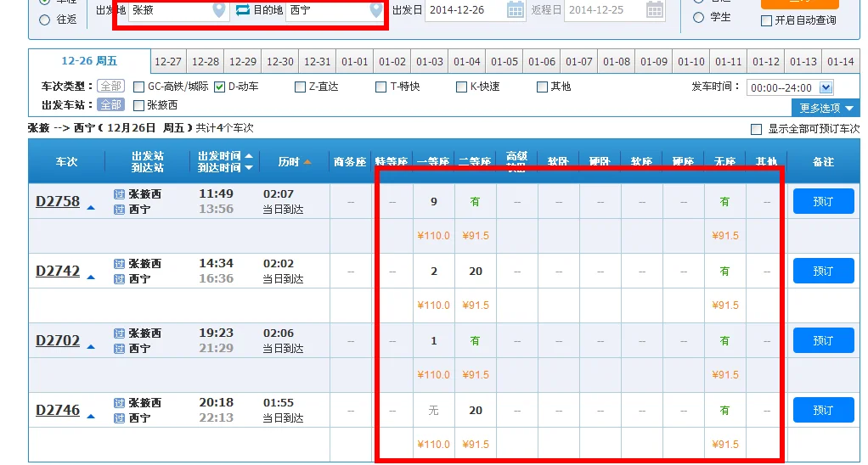Check the Z-直达 filter
Viewport: 868px width, 465px height.
[x=300, y=87]
